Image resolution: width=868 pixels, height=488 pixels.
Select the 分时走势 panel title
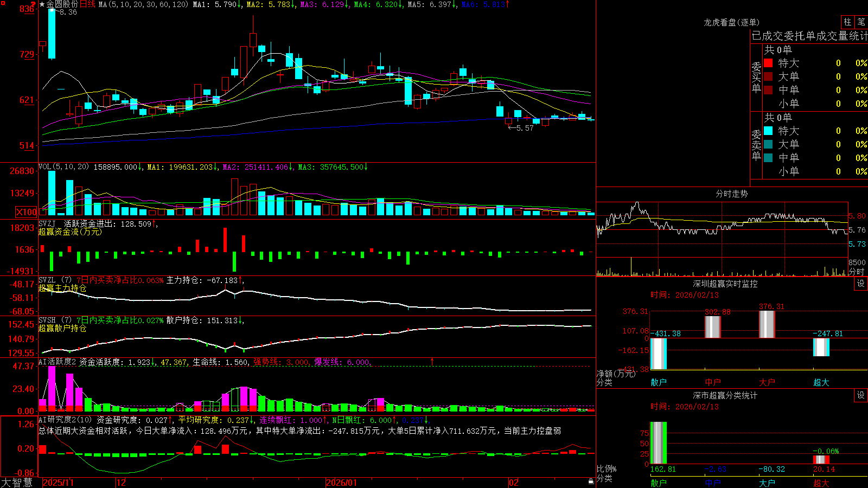pyautogui.click(x=731, y=194)
